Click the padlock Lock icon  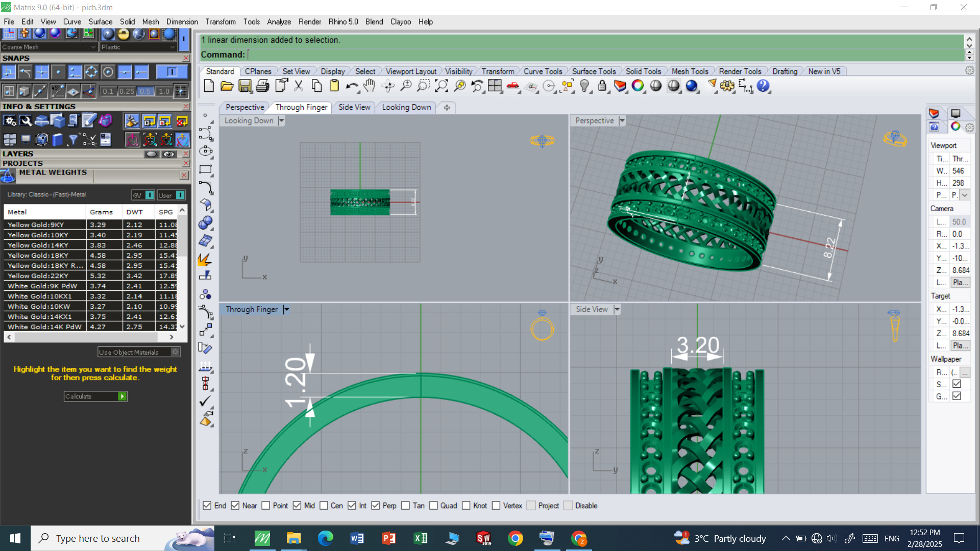(x=602, y=86)
